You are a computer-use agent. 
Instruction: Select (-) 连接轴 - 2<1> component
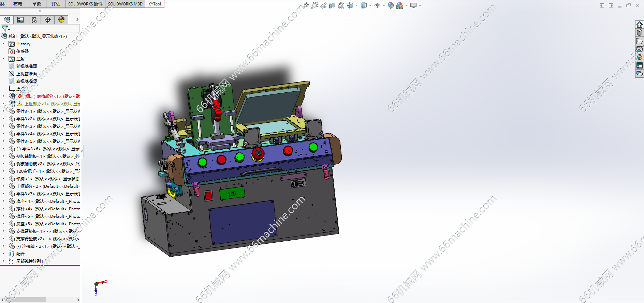44,246
